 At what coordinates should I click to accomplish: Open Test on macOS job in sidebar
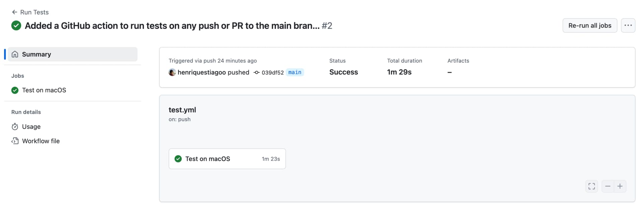coord(44,90)
